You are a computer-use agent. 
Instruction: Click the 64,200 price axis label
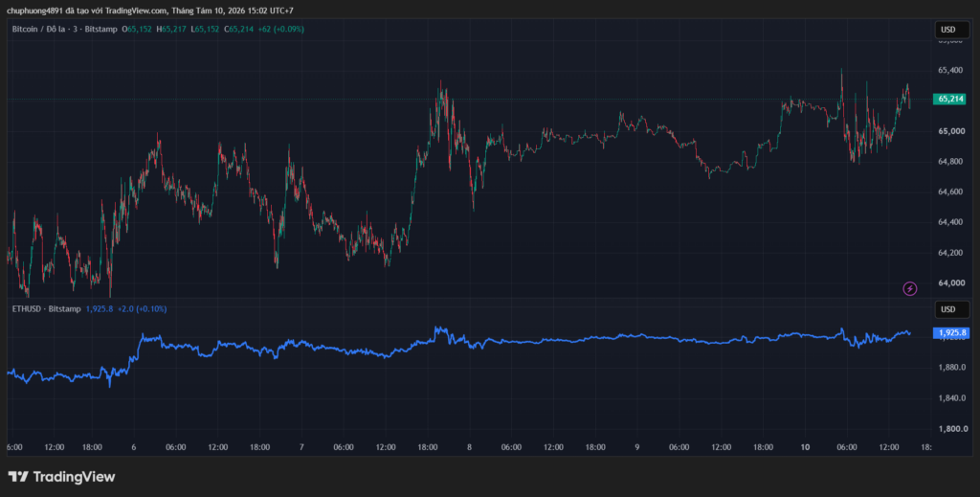point(950,253)
